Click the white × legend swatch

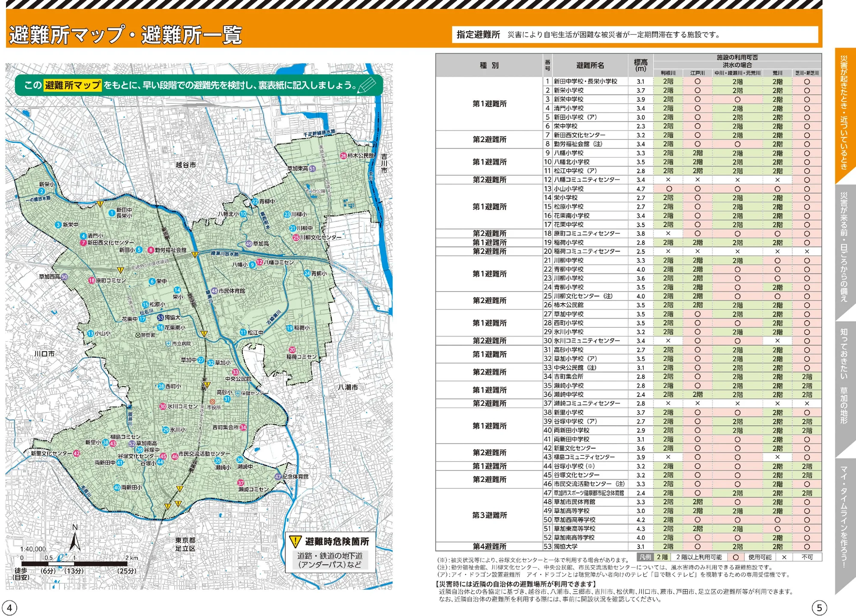coord(784,557)
